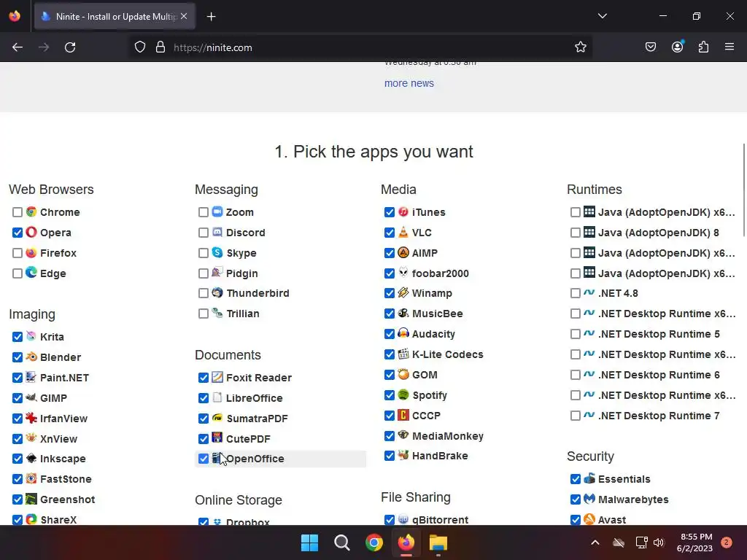The height and width of the screenshot is (560, 747).
Task: Click the Essentials label under Security
Action: pyautogui.click(x=624, y=479)
